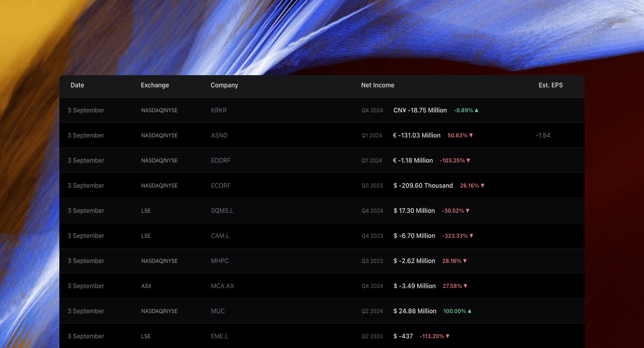Click the Est. EPS column header

(550, 85)
